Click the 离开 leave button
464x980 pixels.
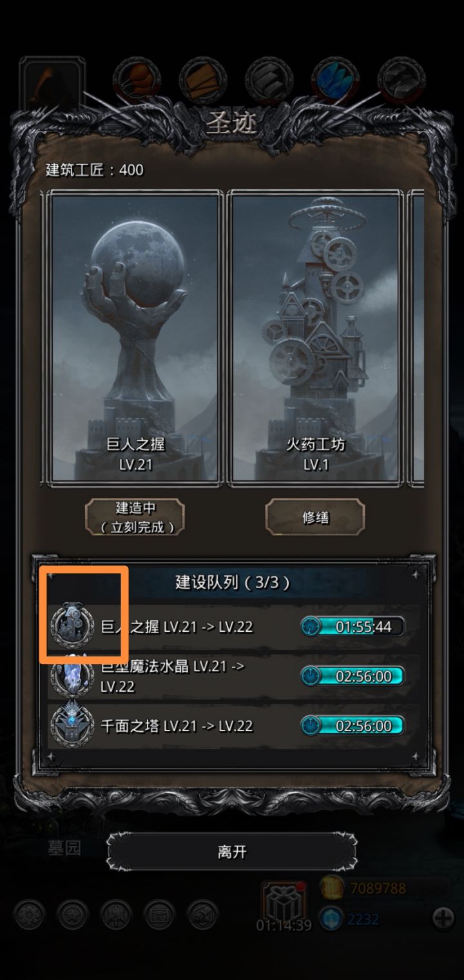[232, 852]
